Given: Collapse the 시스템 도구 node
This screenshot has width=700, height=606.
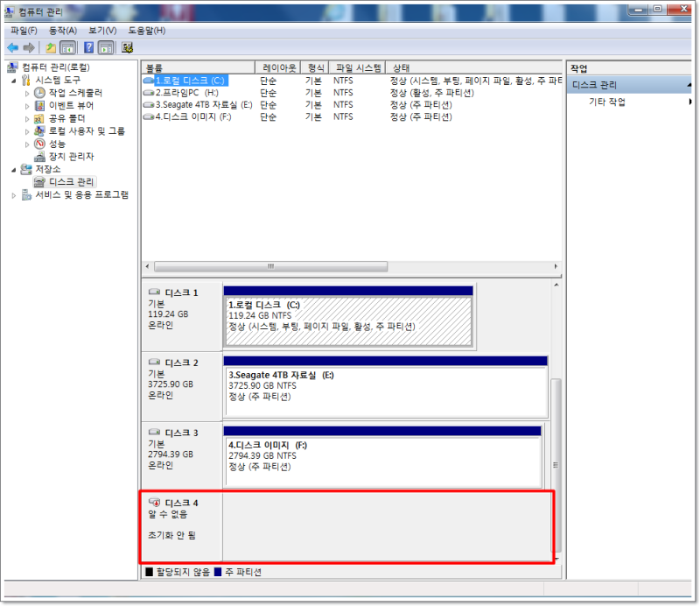Looking at the screenshot, I should pos(14,81).
